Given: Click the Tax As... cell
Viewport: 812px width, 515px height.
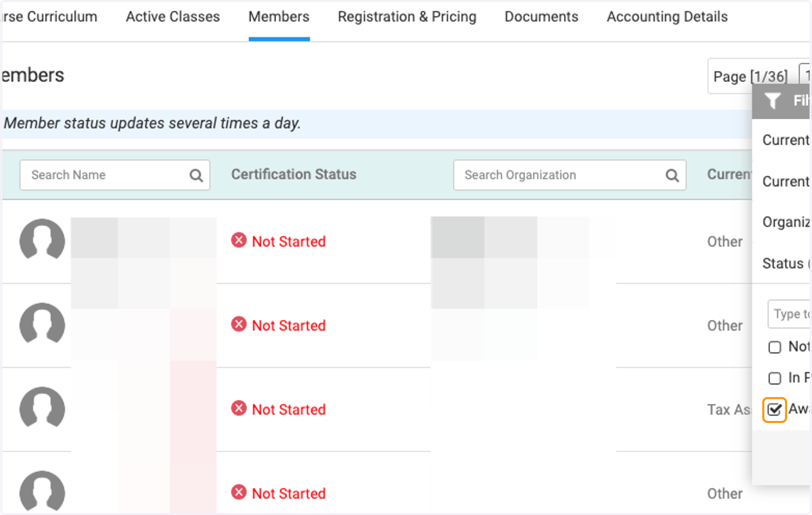Looking at the screenshot, I should (x=729, y=409).
